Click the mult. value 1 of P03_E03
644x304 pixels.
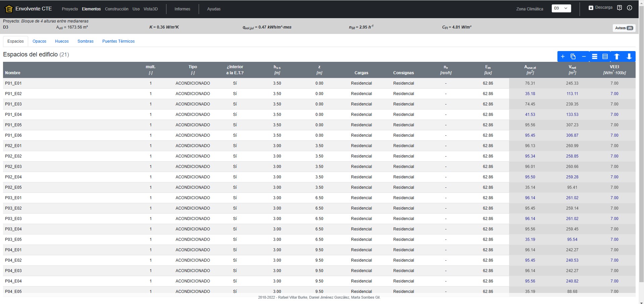pyautogui.click(x=151, y=219)
